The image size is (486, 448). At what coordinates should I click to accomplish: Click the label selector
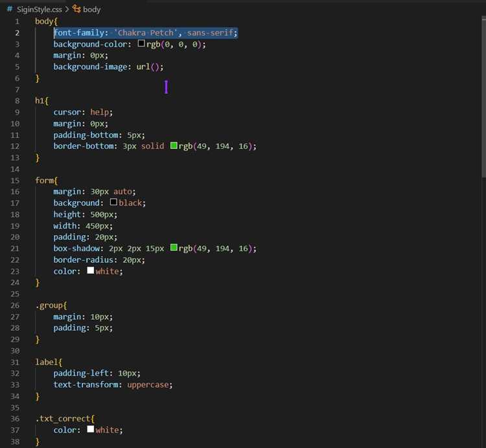(46, 363)
